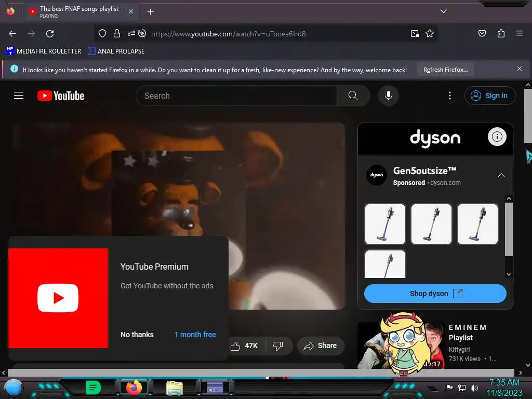
Task: Dismiss the Firefox refresh notification bar
Action: (x=519, y=69)
